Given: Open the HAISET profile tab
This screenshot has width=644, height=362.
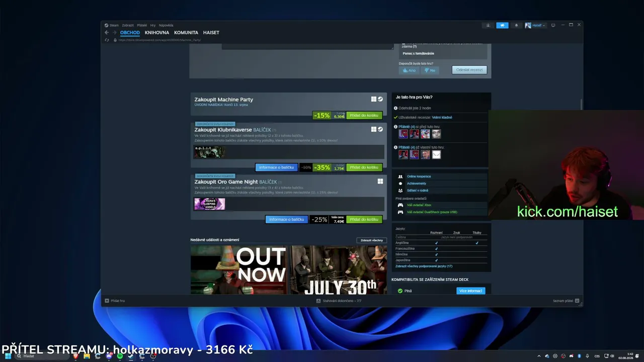Looking at the screenshot, I should pyautogui.click(x=211, y=33).
